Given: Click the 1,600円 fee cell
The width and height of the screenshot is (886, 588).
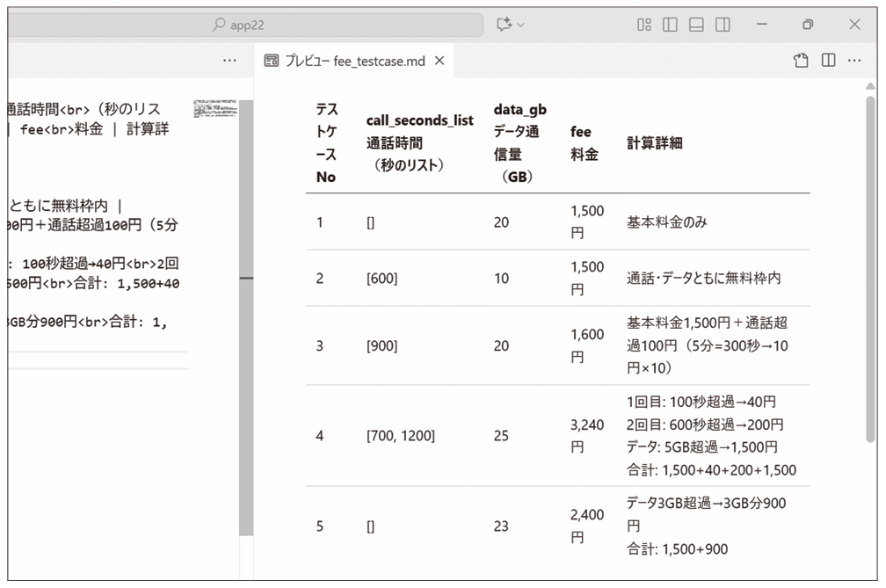Looking at the screenshot, I should [x=587, y=345].
